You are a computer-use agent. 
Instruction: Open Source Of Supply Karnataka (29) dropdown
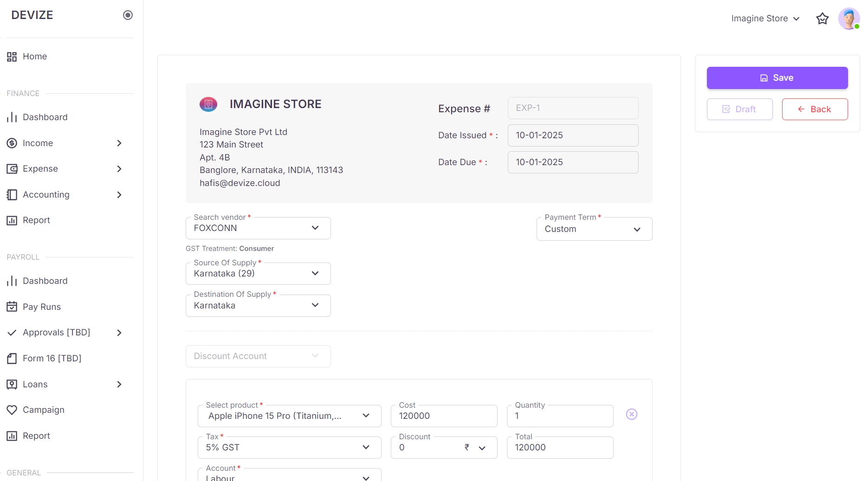pyautogui.click(x=258, y=274)
